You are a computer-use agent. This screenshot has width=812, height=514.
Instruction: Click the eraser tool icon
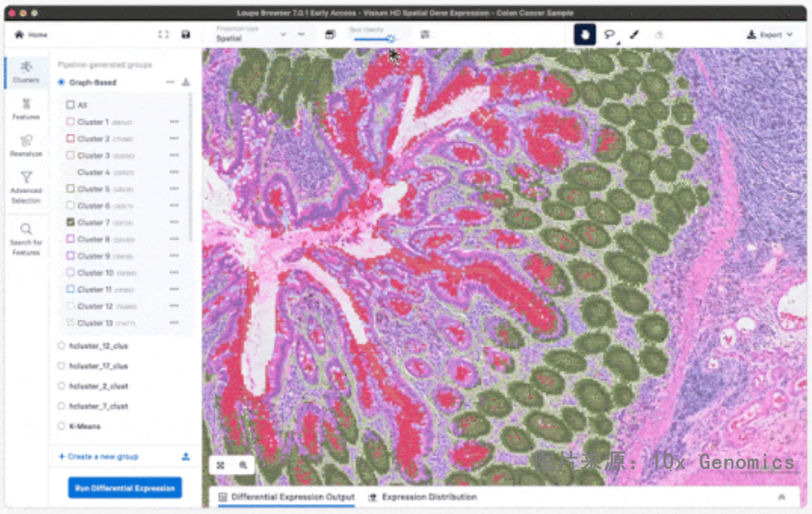[x=659, y=34]
